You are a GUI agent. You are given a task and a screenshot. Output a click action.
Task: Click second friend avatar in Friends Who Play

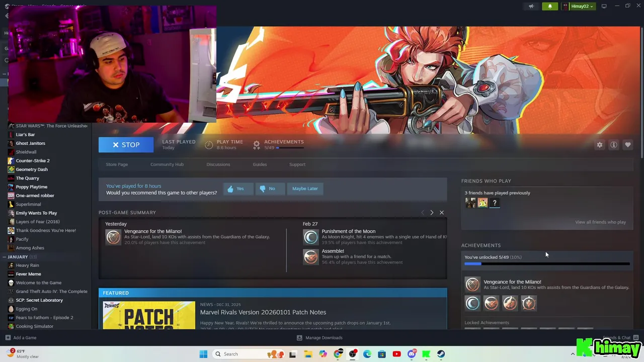[482, 203]
